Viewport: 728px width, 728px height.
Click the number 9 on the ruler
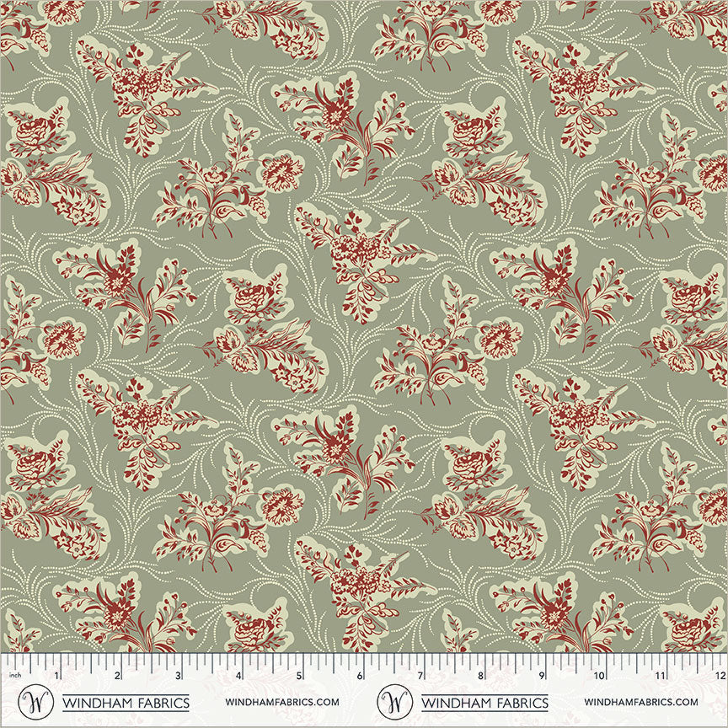[541, 677]
